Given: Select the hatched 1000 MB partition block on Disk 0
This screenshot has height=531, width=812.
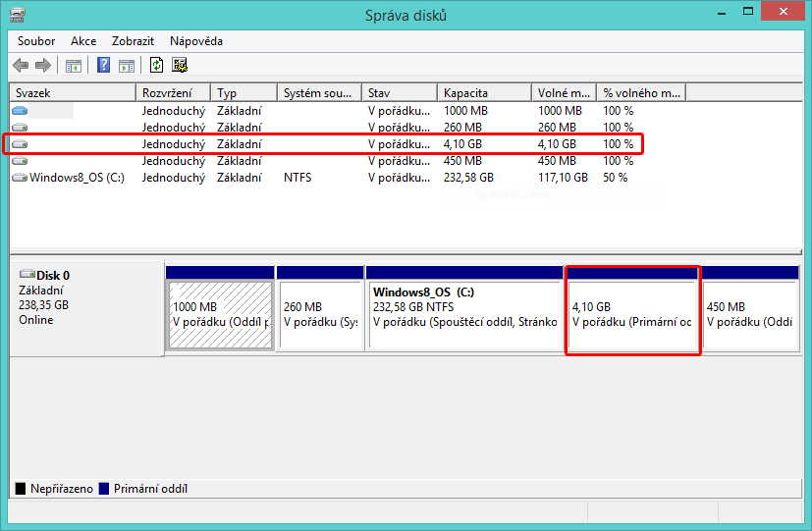Looking at the screenshot, I should (220, 314).
